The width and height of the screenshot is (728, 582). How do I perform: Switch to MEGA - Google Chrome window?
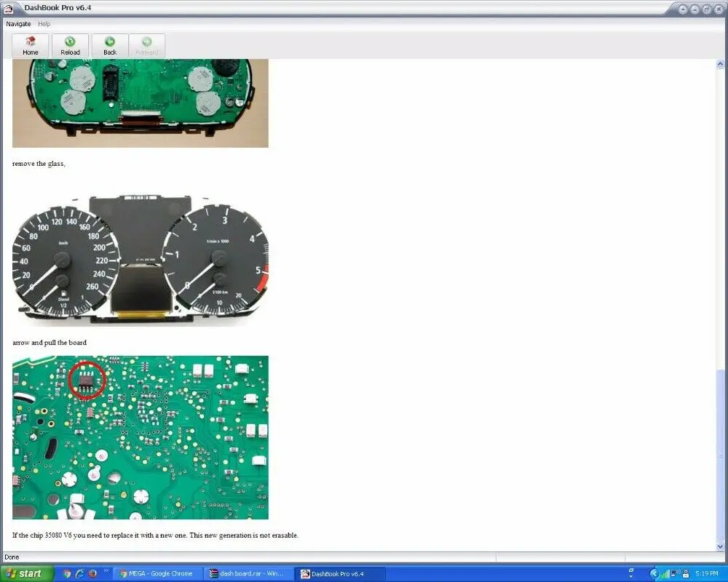(158, 574)
